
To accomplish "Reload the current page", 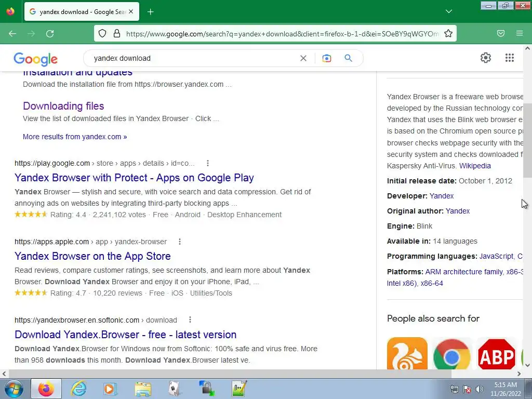I will coord(50,34).
